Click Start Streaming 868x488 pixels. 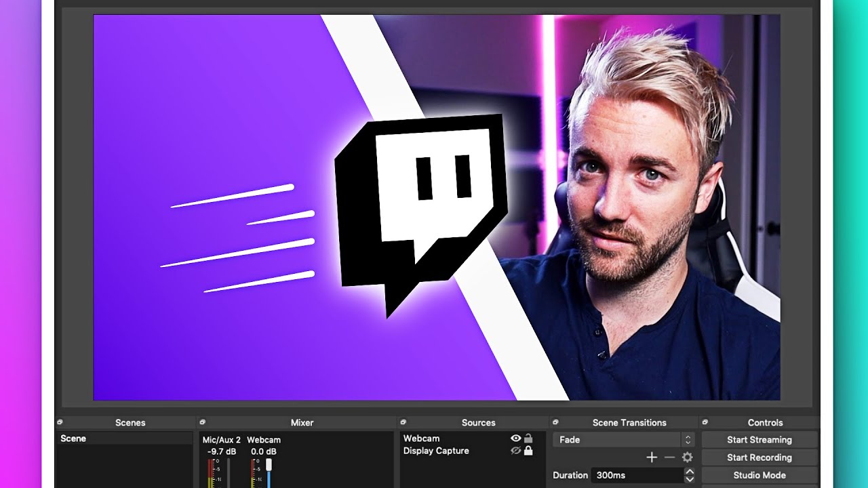pyautogui.click(x=759, y=440)
